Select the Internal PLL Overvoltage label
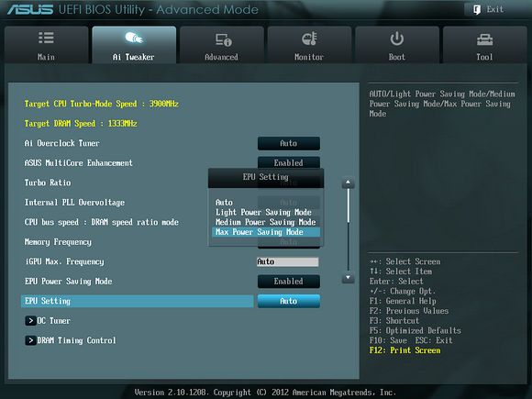 74,203
